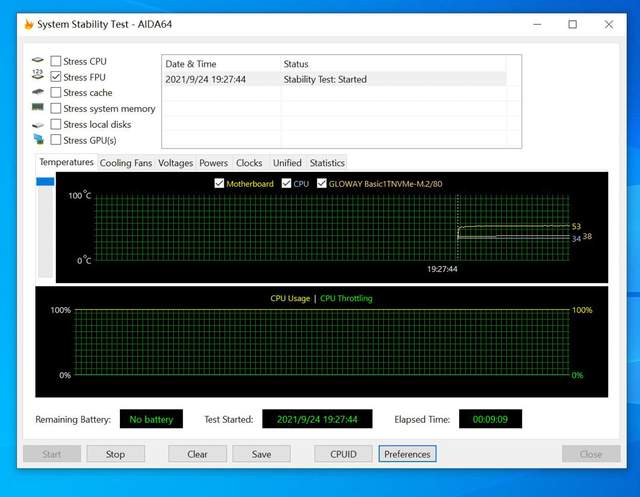Switch to the Cooling Fans tab
Viewport: 640px width, 497px height.
[x=126, y=163]
